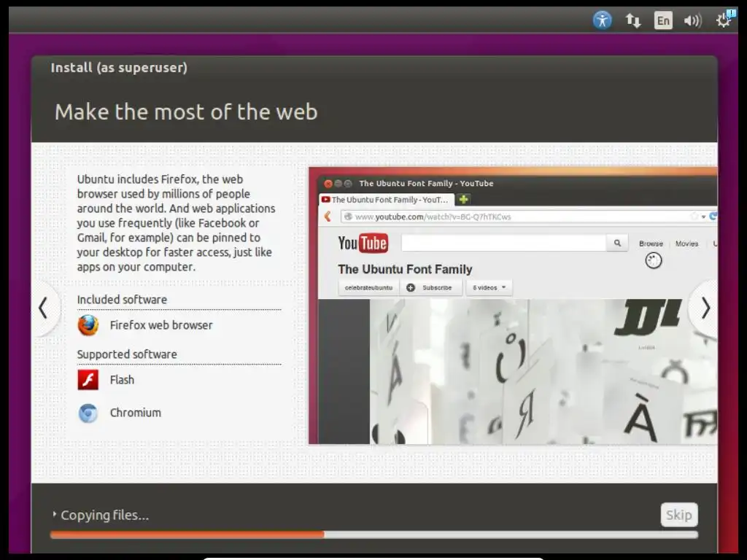The image size is (747, 560).
Task: Click The Ubuntu Font Family video title
Action: [x=405, y=270]
